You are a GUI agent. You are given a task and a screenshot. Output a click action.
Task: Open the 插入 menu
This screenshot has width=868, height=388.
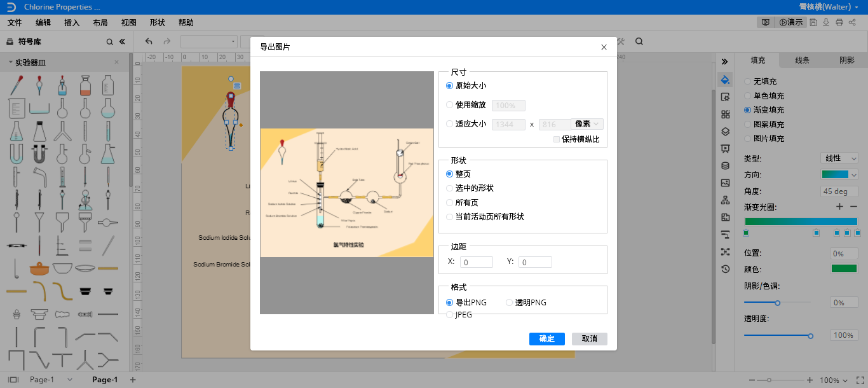coord(72,22)
